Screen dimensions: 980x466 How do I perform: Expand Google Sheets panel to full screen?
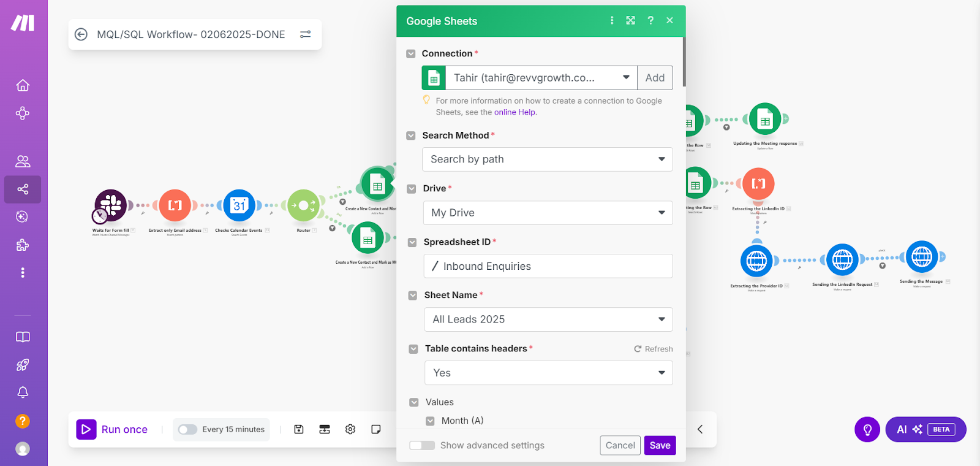coord(631,20)
